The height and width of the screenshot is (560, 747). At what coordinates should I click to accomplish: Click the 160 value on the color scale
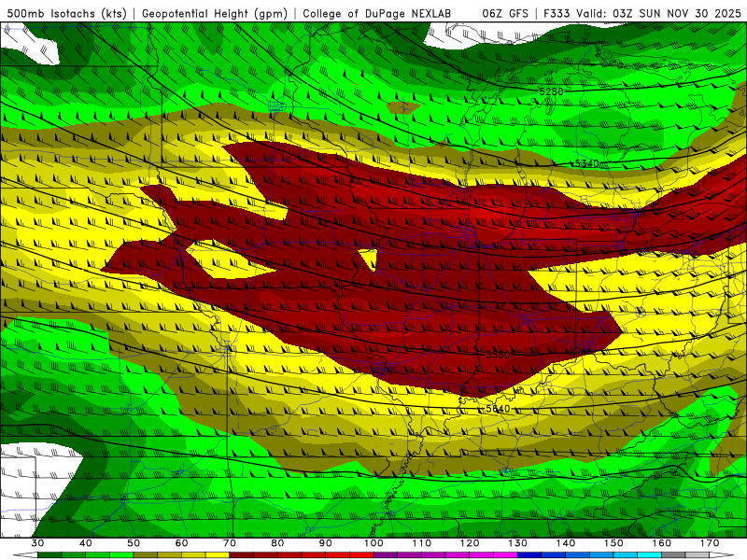[x=662, y=543]
